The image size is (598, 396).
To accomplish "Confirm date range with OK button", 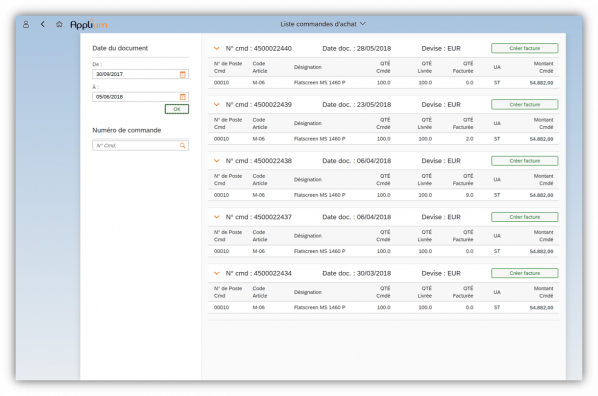I will pyautogui.click(x=177, y=109).
